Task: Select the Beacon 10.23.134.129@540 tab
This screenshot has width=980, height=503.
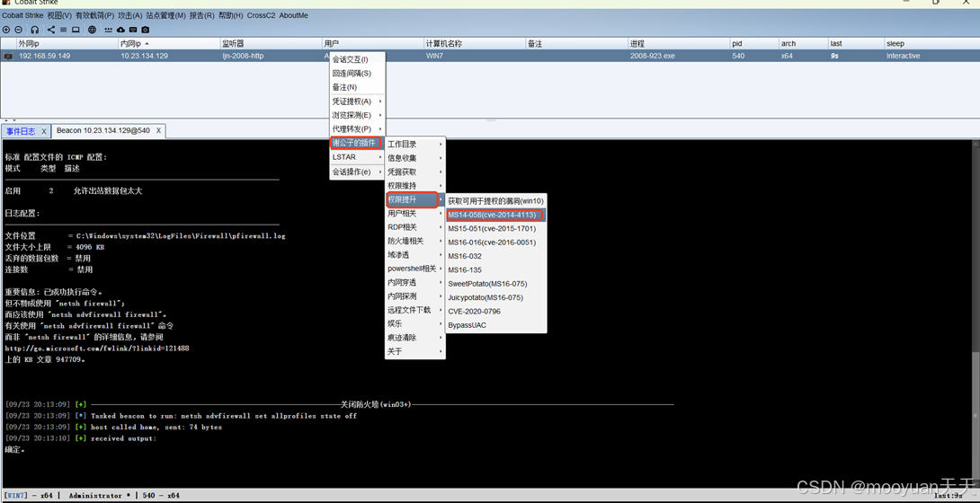Action: pyautogui.click(x=103, y=130)
